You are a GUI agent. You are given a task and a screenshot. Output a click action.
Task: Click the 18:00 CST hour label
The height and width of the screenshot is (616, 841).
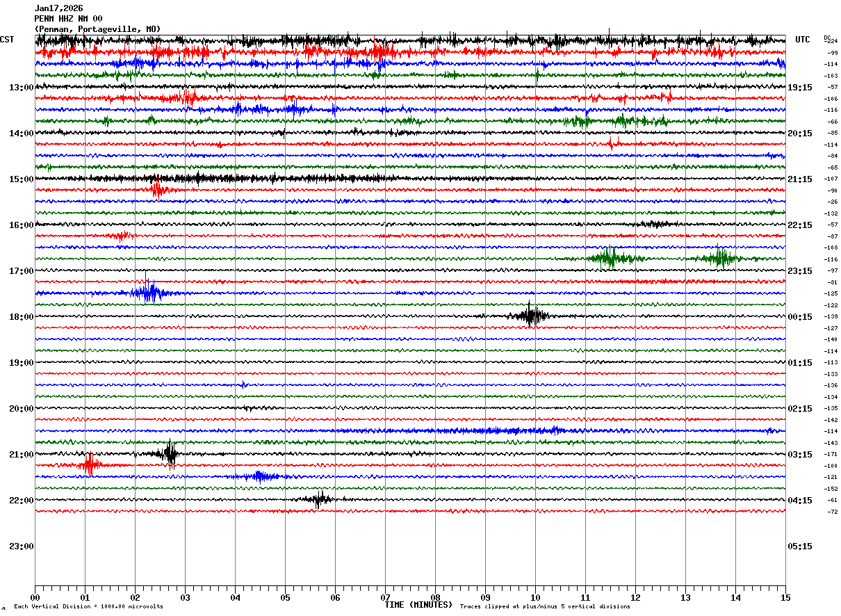click(x=21, y=317)
